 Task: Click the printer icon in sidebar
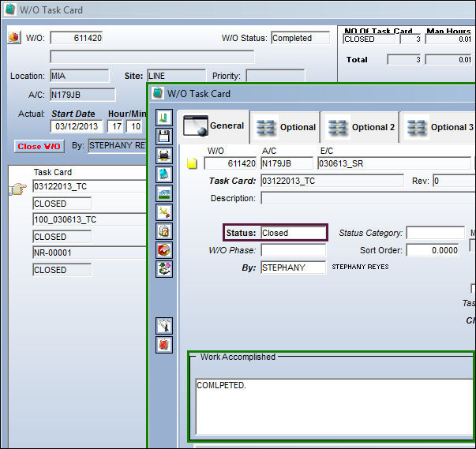click(164, 155)
